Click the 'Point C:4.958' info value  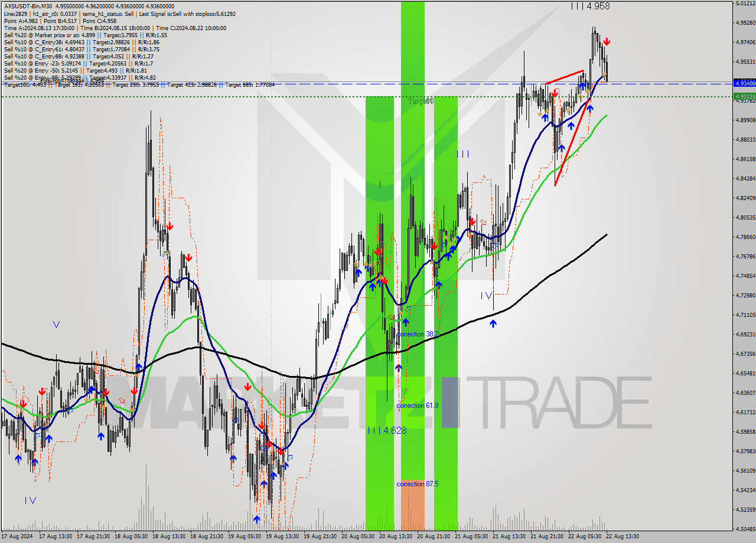point(100,21)
